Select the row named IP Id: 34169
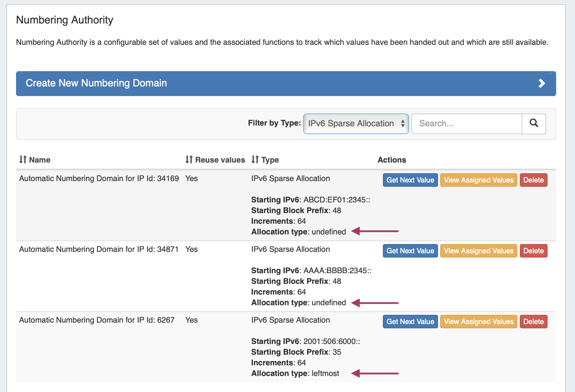Image resolution: width=575 pixels, height=392 pixels. tap(99, 179)
